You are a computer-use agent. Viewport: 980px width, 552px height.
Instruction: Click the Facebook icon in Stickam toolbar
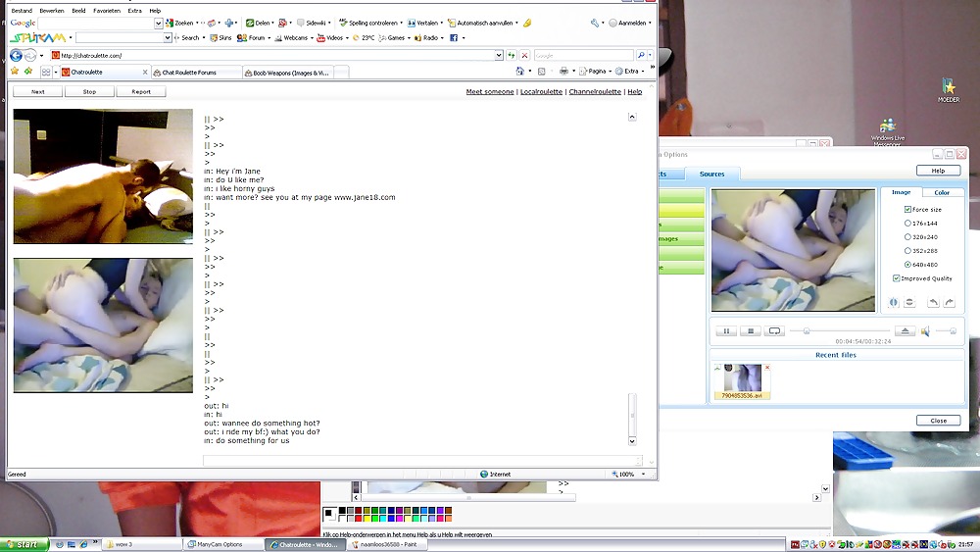454,38
